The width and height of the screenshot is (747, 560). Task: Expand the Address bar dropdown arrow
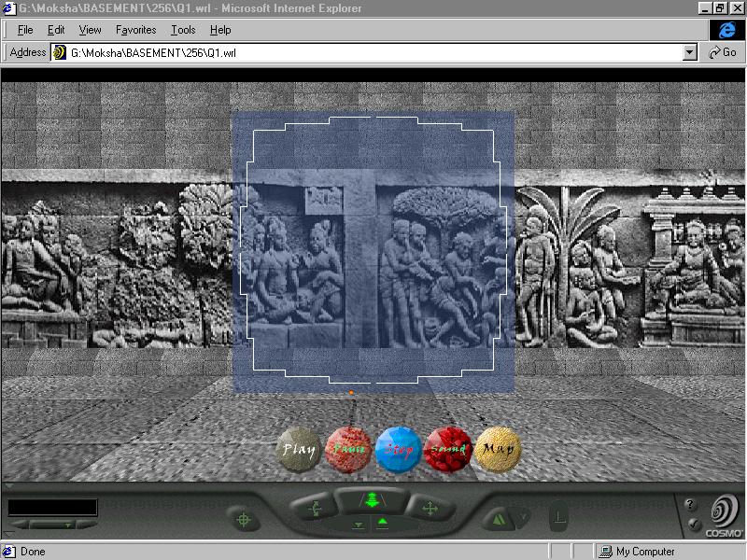(x=690, y=53)
